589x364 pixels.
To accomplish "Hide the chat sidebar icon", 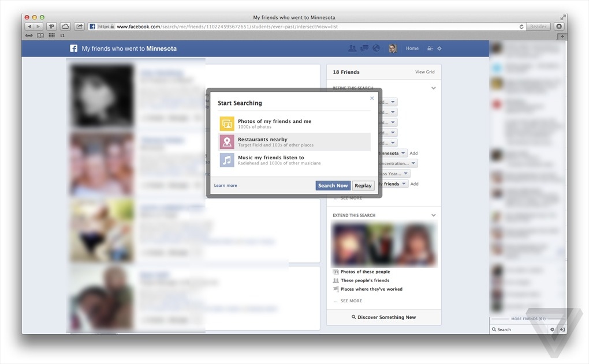I will click(x=562, y=329).
